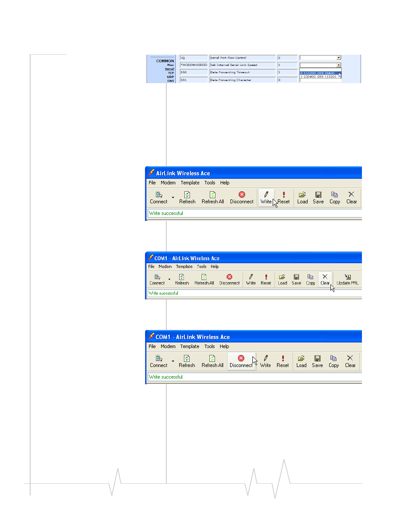
Task: Open Help menu in the non-COM1 AirLink window
Action: coord(225,183)
